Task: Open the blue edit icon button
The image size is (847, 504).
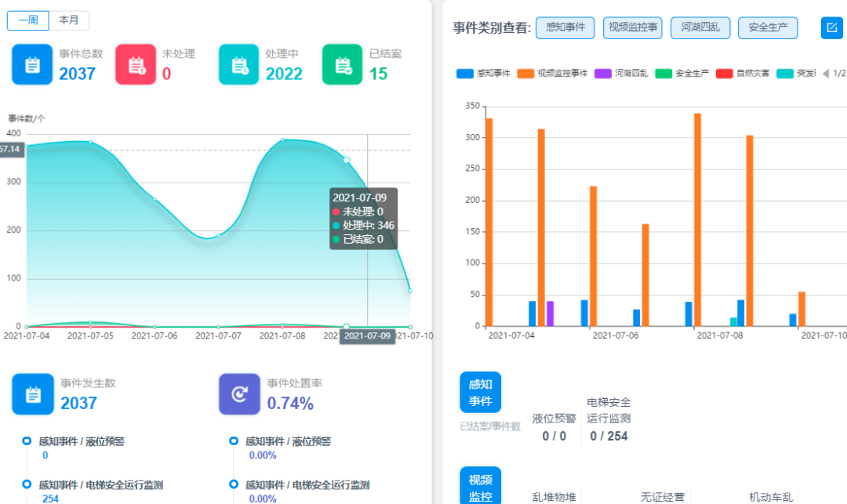Action: pyautogui.click(x=832, y=27)
